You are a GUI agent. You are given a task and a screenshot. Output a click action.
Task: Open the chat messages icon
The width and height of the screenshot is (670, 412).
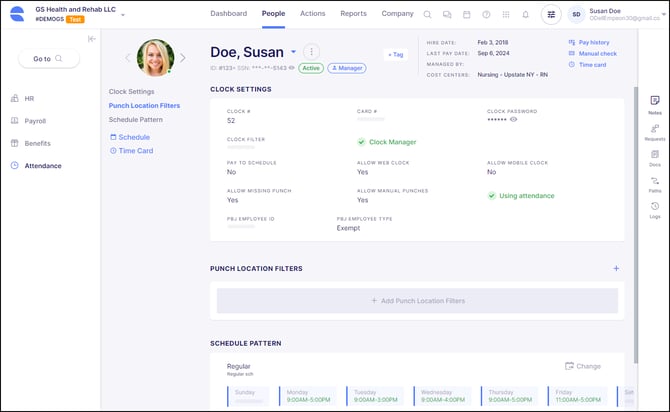pos(447,15)
